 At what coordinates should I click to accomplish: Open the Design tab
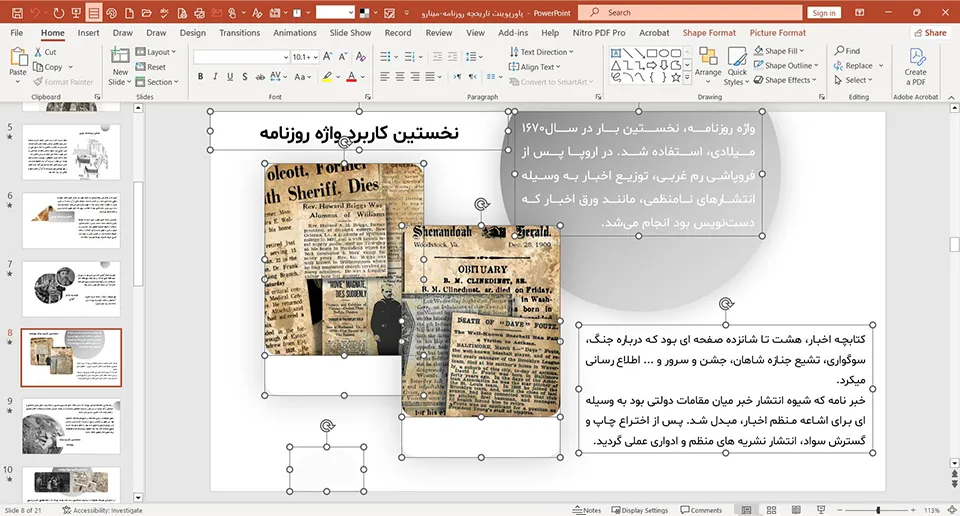(x=192, y=33)
